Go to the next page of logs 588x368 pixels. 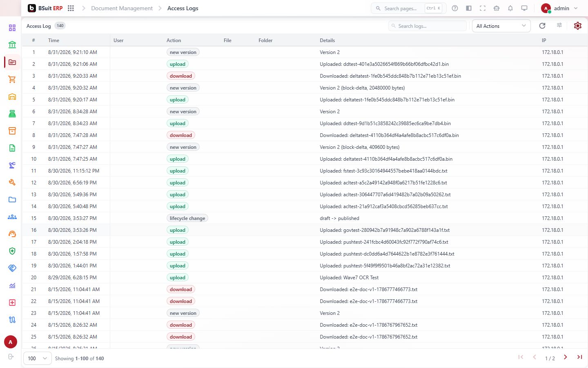click(566, 357)
